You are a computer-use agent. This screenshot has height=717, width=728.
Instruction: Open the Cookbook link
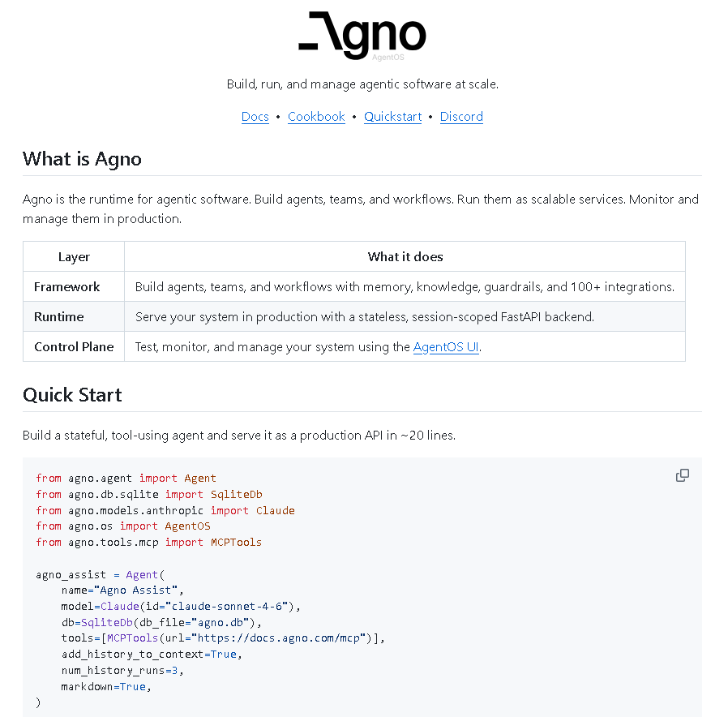point(316,117)
